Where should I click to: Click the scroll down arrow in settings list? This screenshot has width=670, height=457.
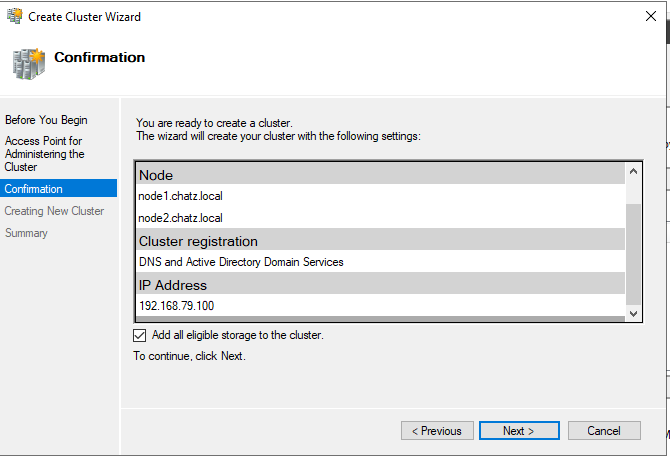(633, 314)
